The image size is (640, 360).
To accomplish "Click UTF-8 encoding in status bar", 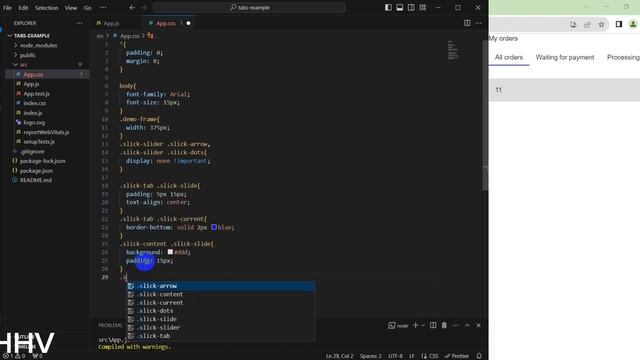I will tap(395, 356).
